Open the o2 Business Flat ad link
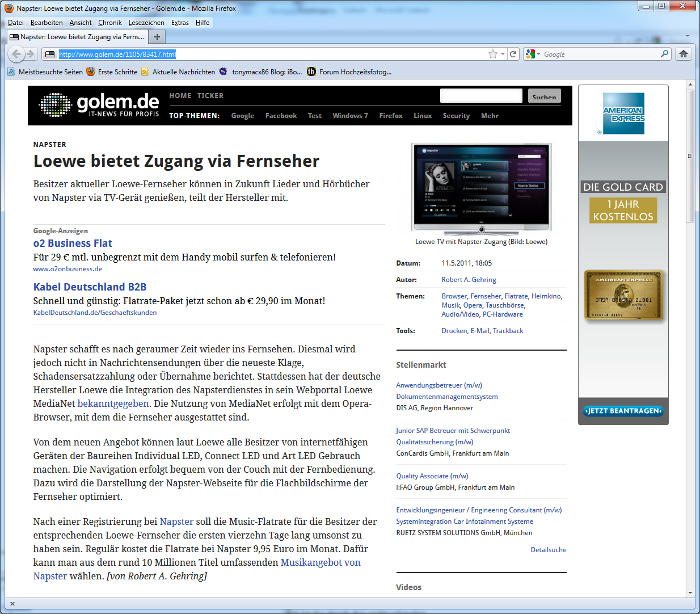This screenshot has width=700, height=614. 73,243
